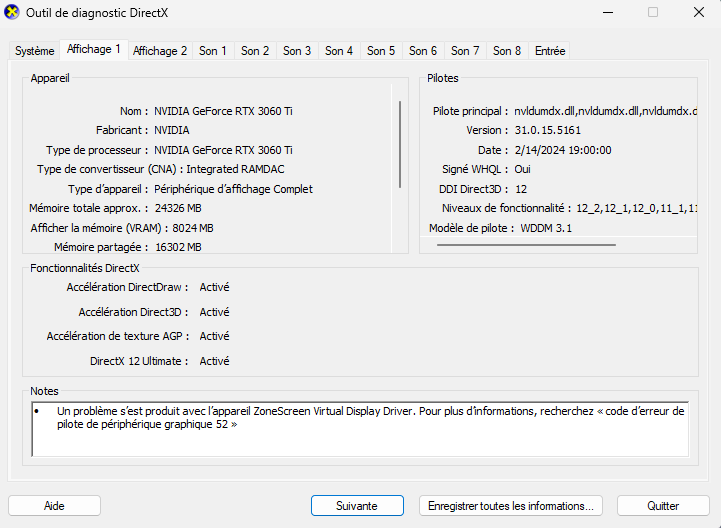Click the driver date 2/14/2024 19:00:00
Screen dimensions: 721x528
tap(563, 150)
